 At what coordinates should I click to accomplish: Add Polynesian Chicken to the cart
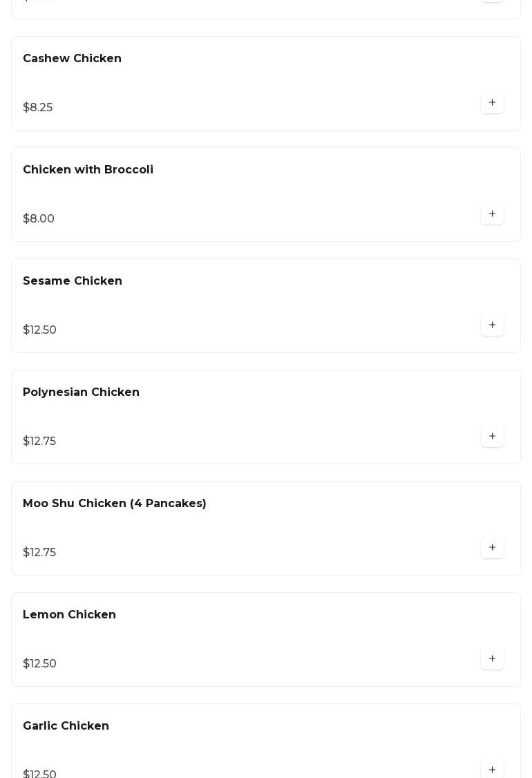point(492,436)
